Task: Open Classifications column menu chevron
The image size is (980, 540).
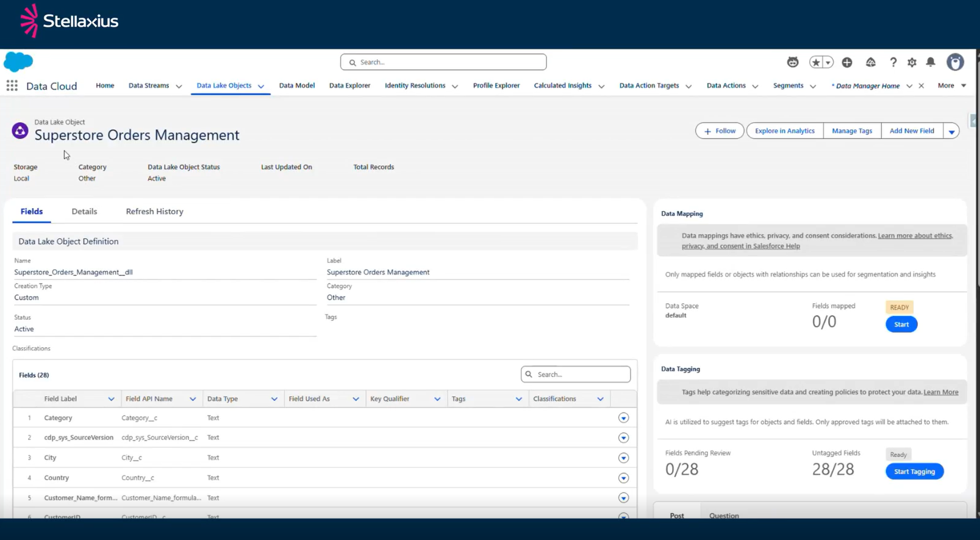Action: pyautogui.click(x=601, y=399)
